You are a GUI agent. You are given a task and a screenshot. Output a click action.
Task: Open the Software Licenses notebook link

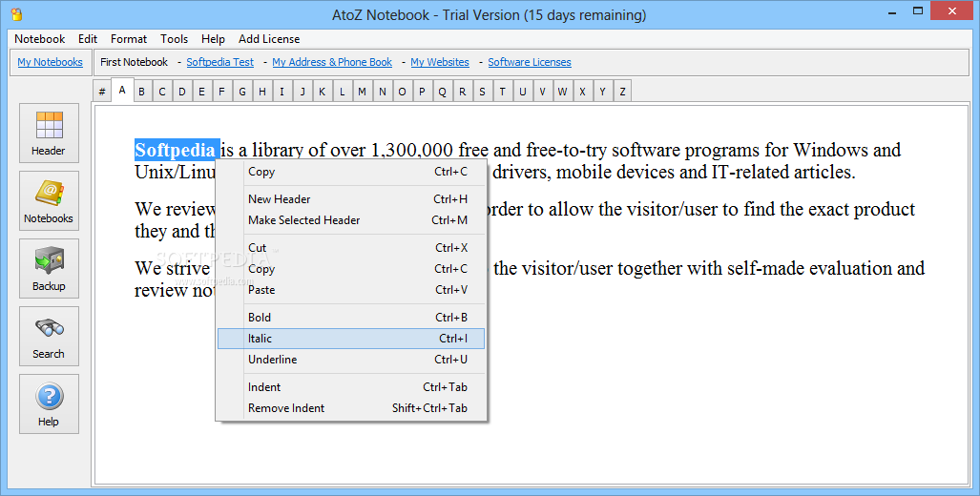click(x=530, y=62)
